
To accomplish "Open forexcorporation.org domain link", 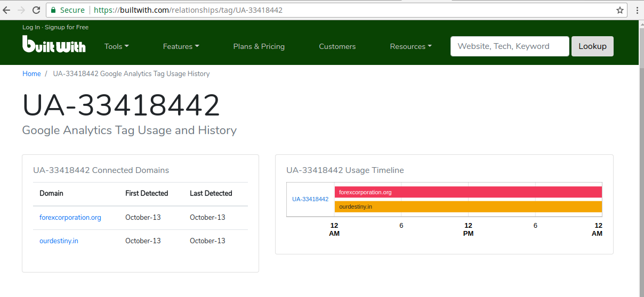I will 70,217.
